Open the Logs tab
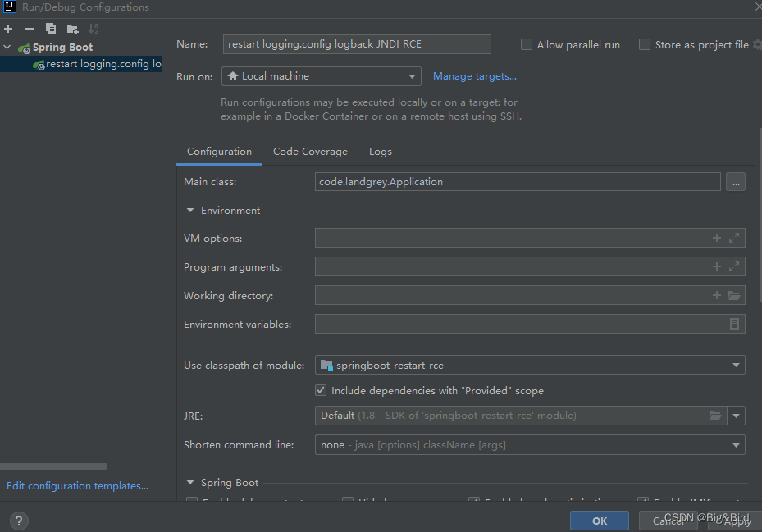This screenshot has height=532, width=762. (380, 151)
